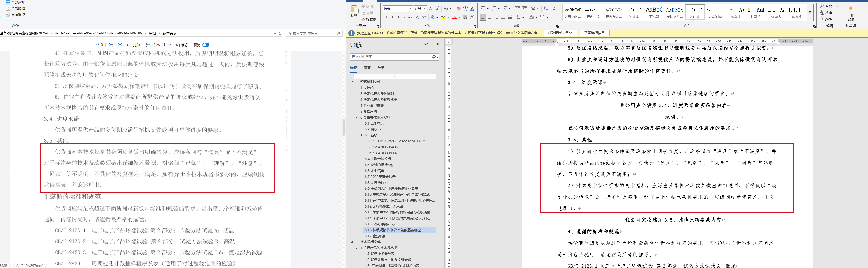The width and height of the screenshot is (868, 268).
Task: Open navigation pane options dropdown
Action: [426, 44]
